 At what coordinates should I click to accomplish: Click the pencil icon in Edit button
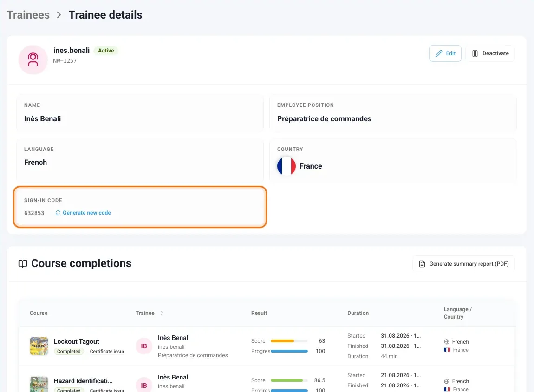coord(439,53)
